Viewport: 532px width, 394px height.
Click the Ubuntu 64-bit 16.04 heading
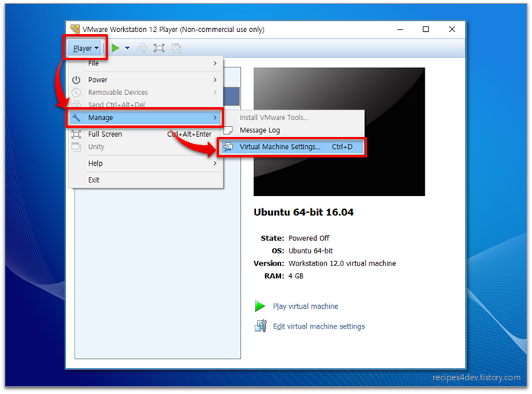pyautogui.click(x=304, y=212)
